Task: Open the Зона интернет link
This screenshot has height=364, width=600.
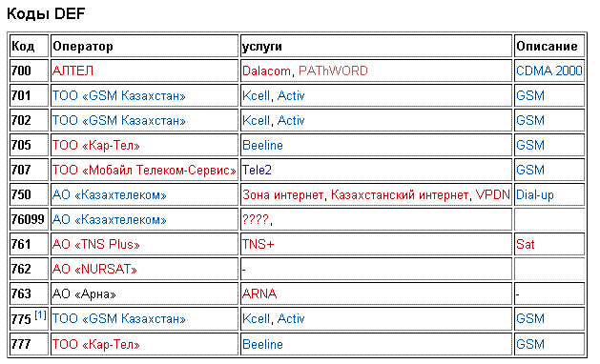Action: pos(282,195)
